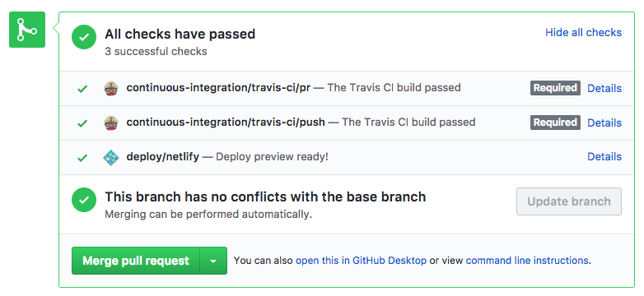The height and width of the screenshot is (296, 644).
Task: Click the checkmark next to travis-ci/pr
Action: 82,89
